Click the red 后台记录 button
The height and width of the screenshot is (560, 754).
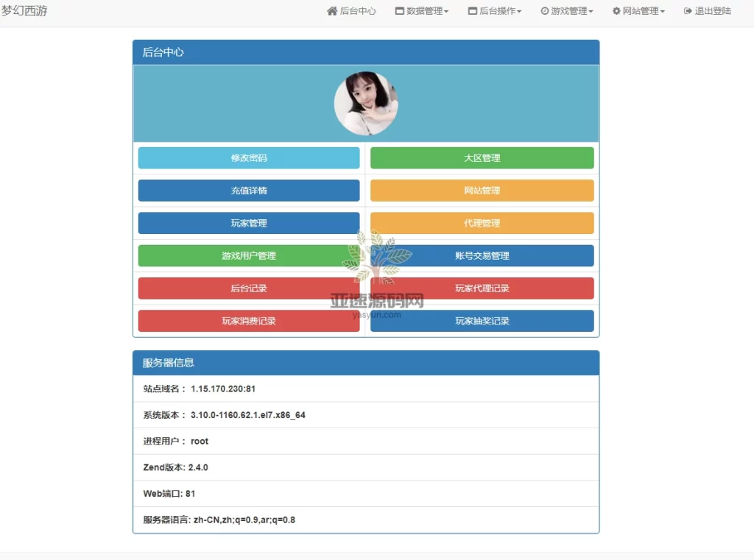pyautogui.click(x=248, y=288)
